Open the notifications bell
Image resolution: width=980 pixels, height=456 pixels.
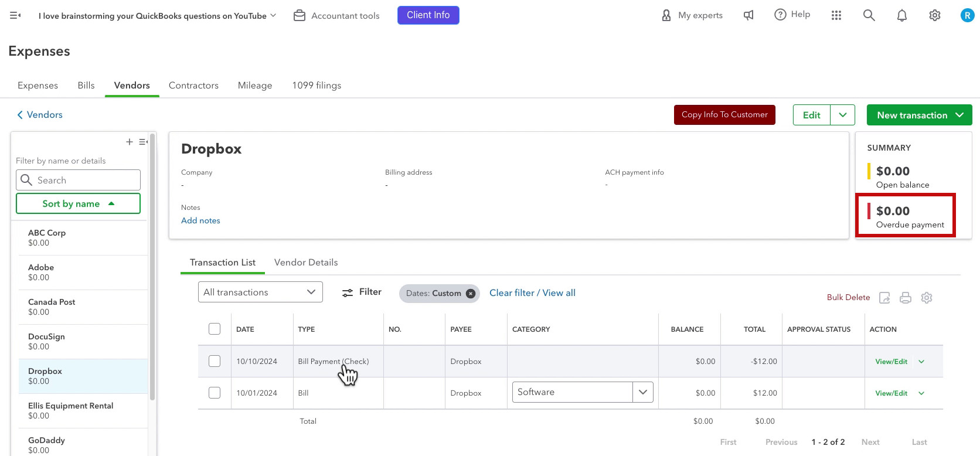[x=902, y=15]
